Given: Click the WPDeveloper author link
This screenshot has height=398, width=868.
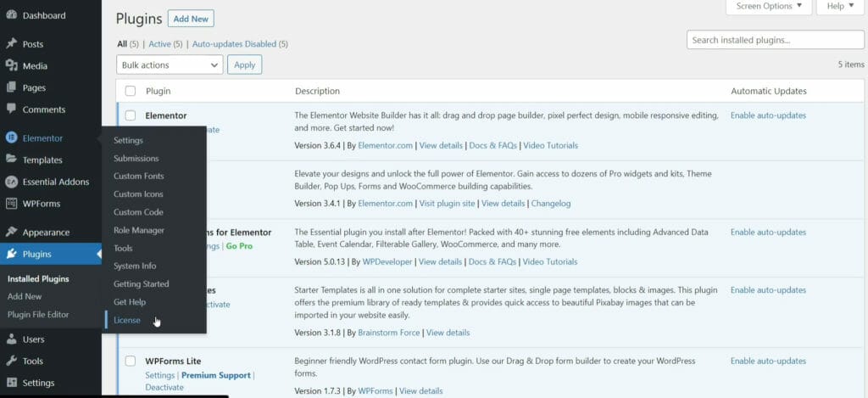Looking at the screenshot, I should (x=387, y=261).
